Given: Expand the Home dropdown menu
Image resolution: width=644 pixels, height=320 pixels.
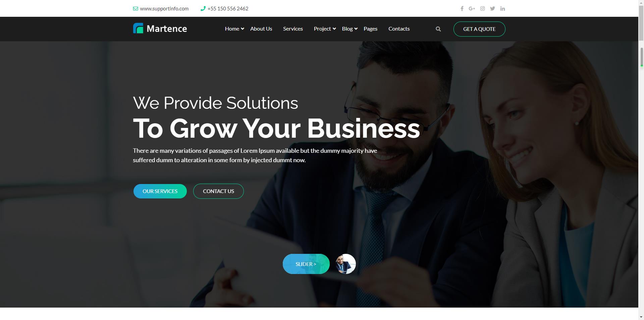Looking at the screenshot, I should (x=234, y=29).
